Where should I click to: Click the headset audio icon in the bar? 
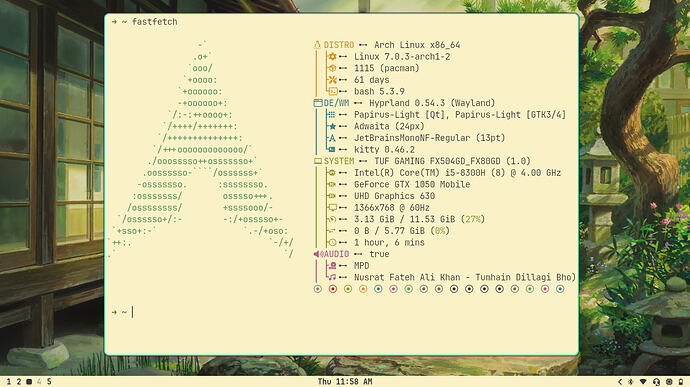[x=656, y=382]
